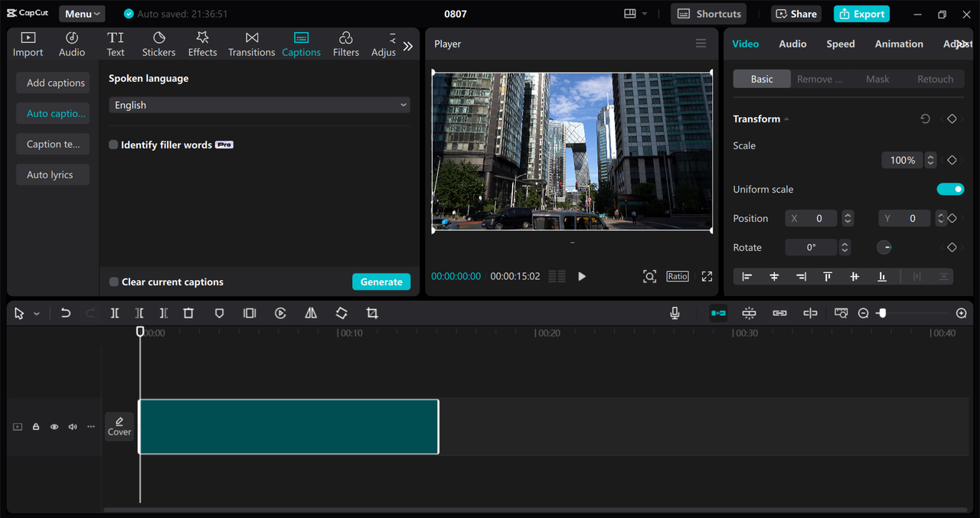980x518 pixels.
Task: Mute the video track audio
Action: (73, 427)
